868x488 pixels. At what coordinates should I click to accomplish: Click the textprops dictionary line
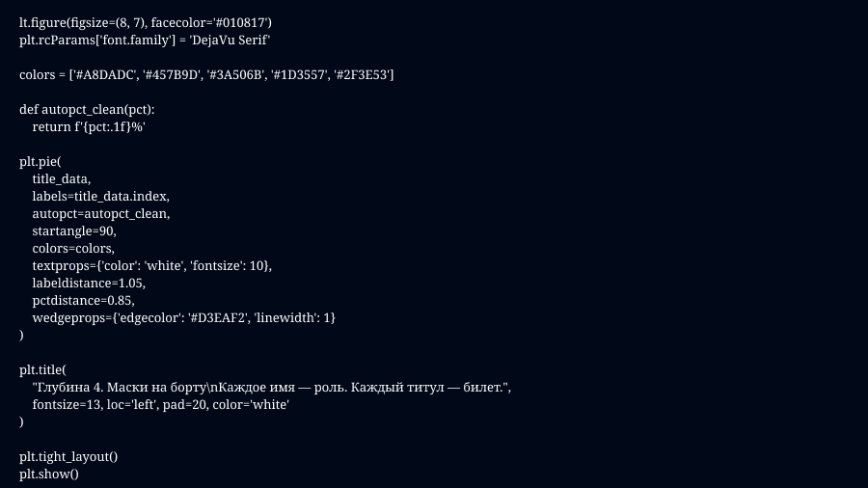pos(152,265)
